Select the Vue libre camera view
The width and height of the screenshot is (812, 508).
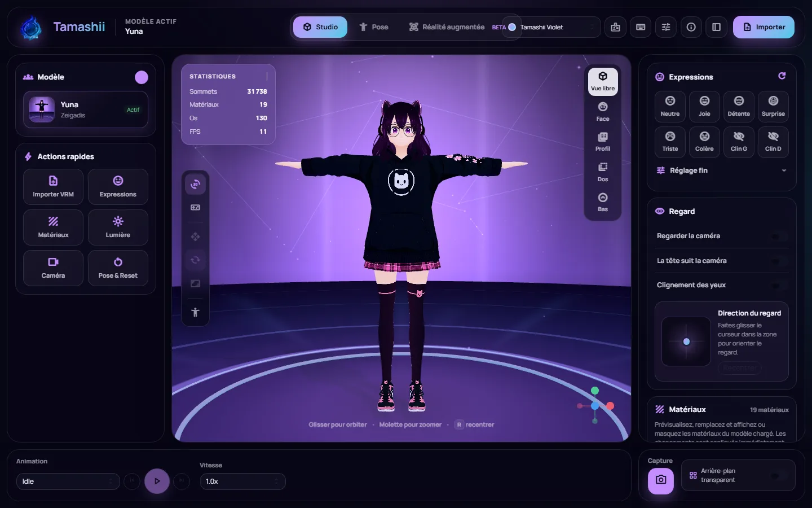(603, 82)
